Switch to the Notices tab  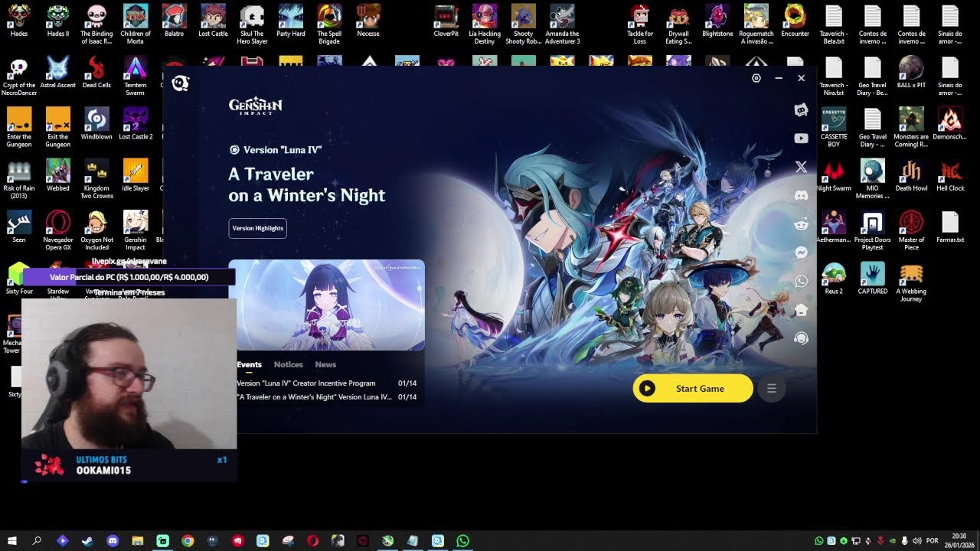[289, 364]
